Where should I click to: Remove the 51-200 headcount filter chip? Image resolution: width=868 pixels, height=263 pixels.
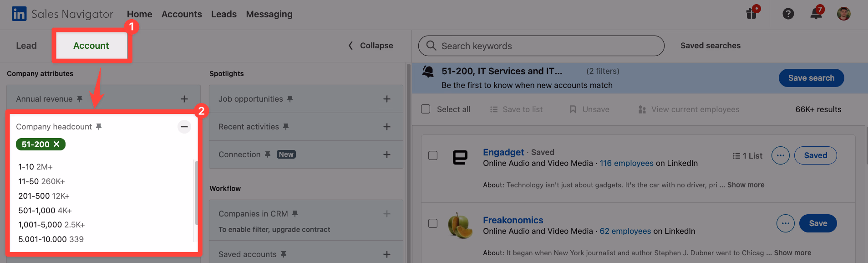click(56, 144)
